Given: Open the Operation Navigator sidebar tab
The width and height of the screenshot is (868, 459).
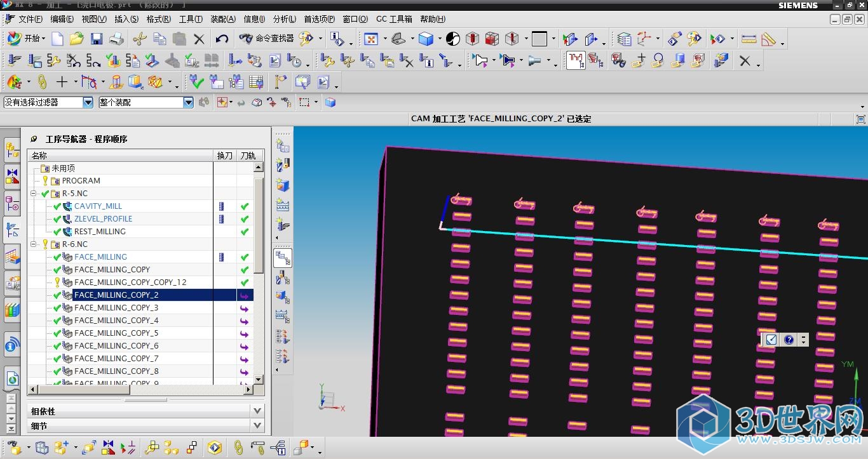Looking at the screenshot, I should coord(12,230).
